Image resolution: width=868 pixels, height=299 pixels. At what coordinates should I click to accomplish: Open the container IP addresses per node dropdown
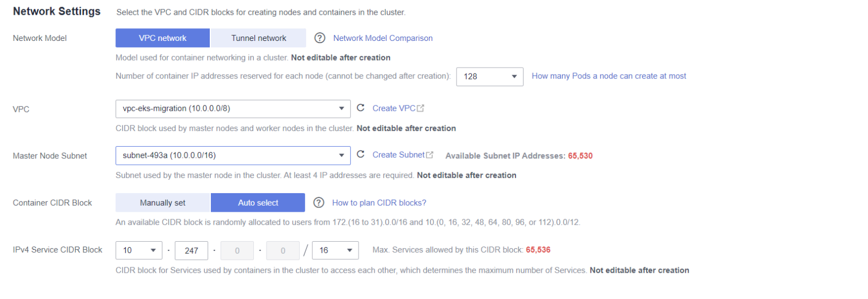pyautogui.click(x=489, y=76)
